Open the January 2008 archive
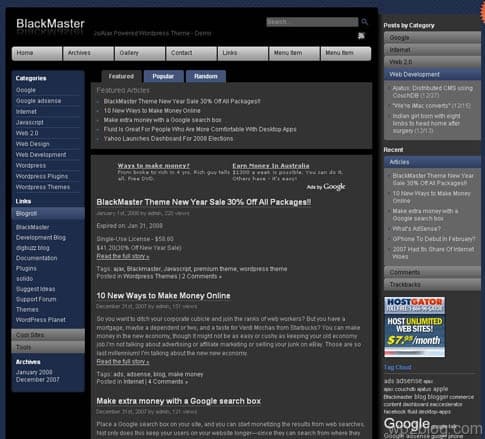Screen dimensions: 485x439 point(34,372)
